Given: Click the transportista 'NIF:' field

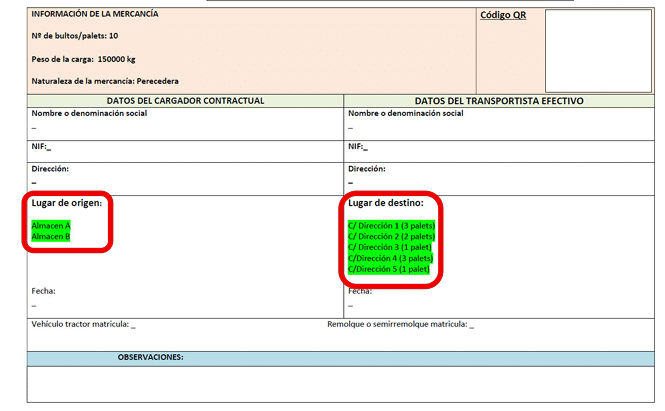Looking at the screenshot, I should click(499, 151).
